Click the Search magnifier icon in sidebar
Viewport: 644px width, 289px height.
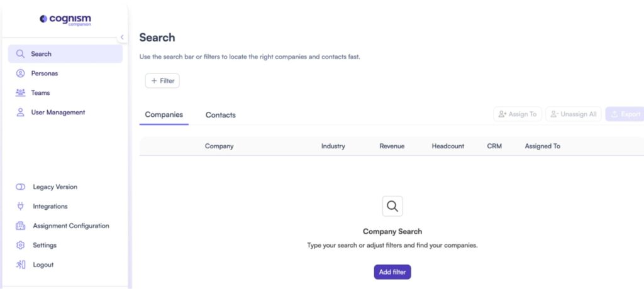(x=20, y=54)
